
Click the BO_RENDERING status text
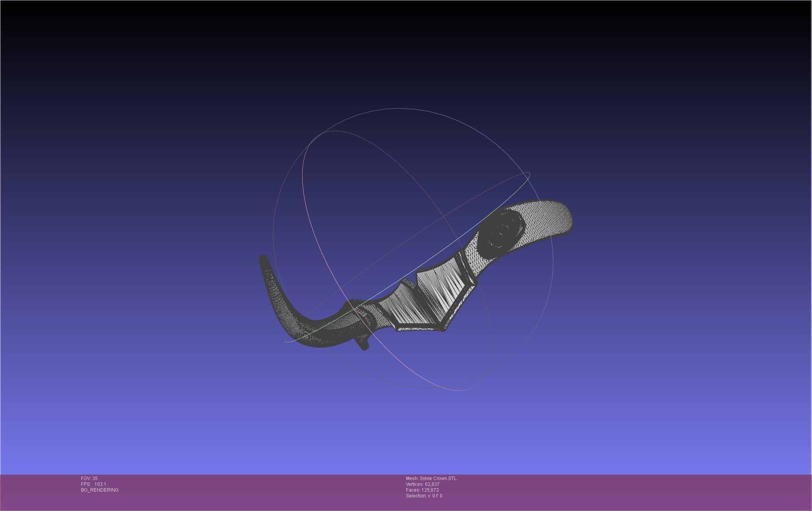[100, 490]
